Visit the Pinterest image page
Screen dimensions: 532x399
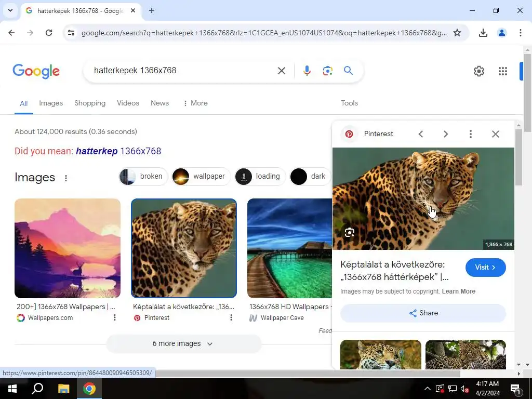tap(486, 268)
